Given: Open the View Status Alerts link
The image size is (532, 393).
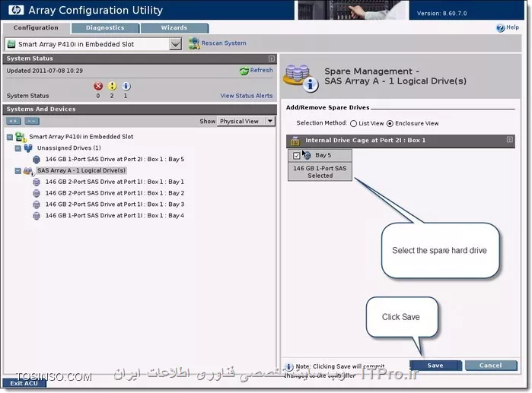Looking at the screenshot, I should click(x=247, y=96).
